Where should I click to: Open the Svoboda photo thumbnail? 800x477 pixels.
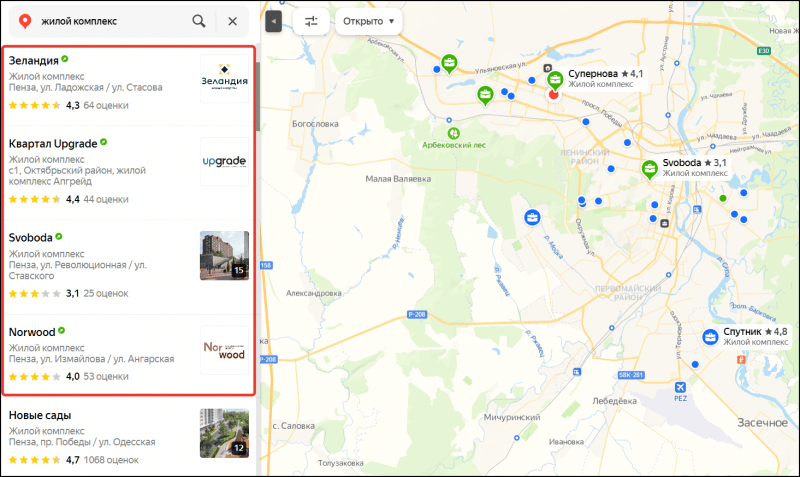(224, 255)
